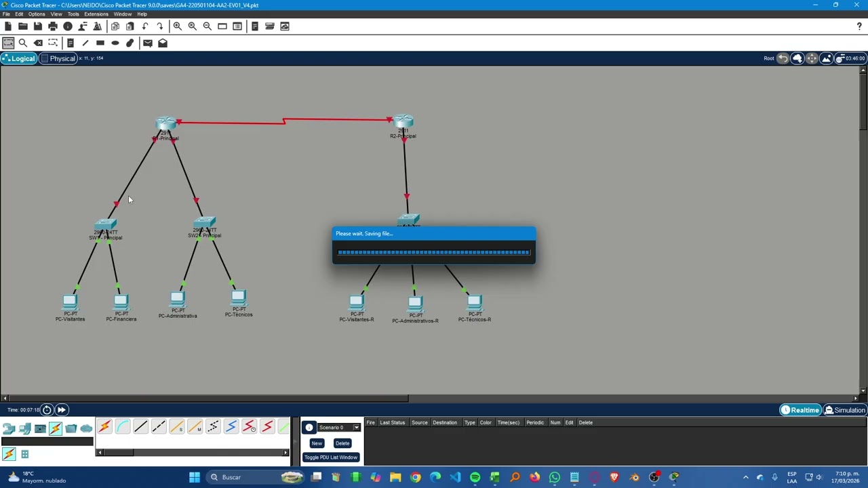Screen dimensions: 868x488
Task: Open Google Chrome from the taskbar
Action: tap(415, 477)
